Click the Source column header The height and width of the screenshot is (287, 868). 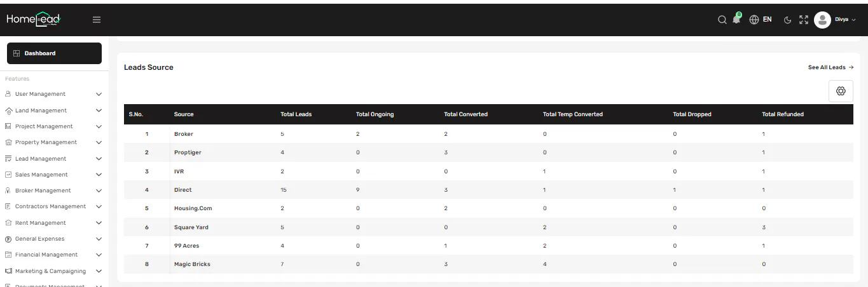click(184, 114)
